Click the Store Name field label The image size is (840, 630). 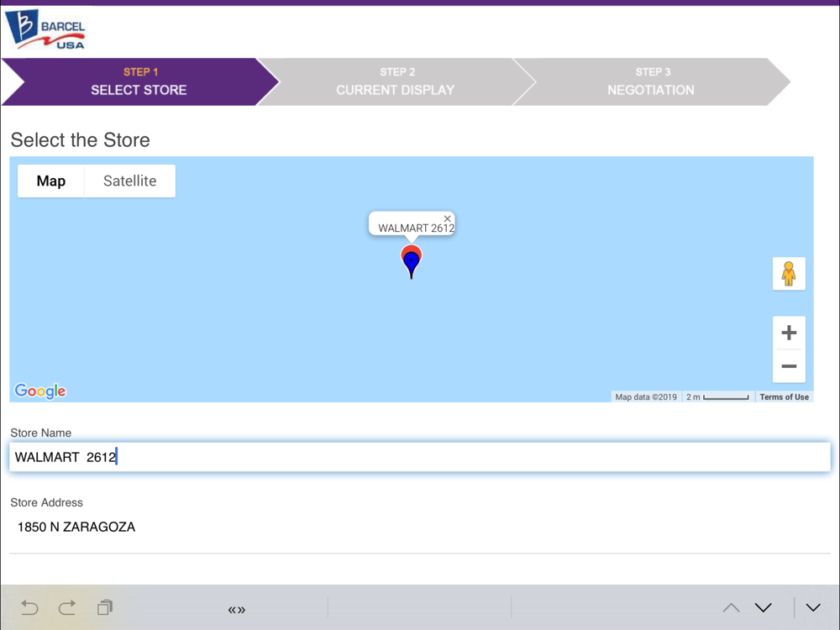click(x=40, y=433)
